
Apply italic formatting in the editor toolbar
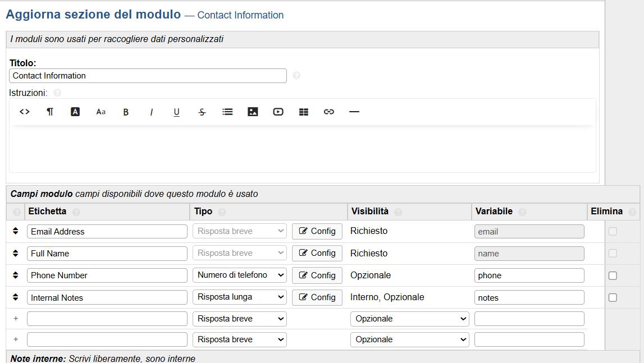point(151,112)
